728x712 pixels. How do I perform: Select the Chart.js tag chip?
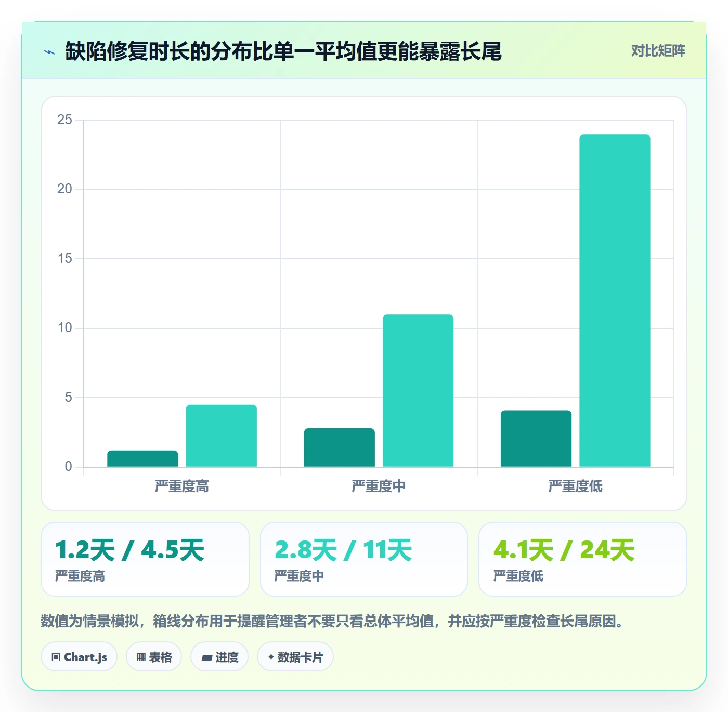[79, 657]
